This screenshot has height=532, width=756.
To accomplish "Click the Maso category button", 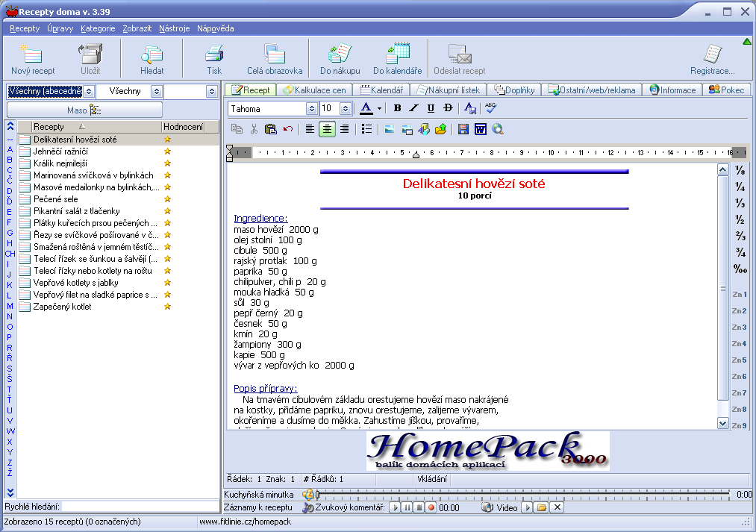I will point(84,110).
